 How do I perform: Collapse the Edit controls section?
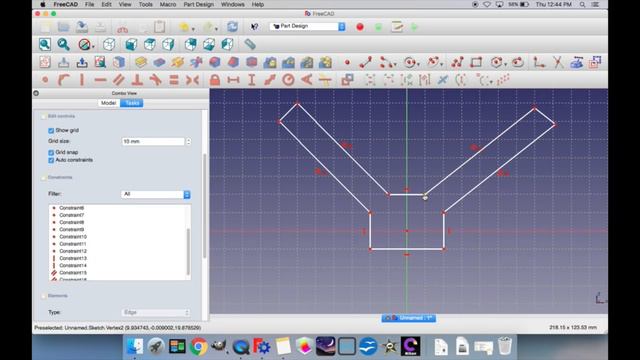tap(44, 116)
